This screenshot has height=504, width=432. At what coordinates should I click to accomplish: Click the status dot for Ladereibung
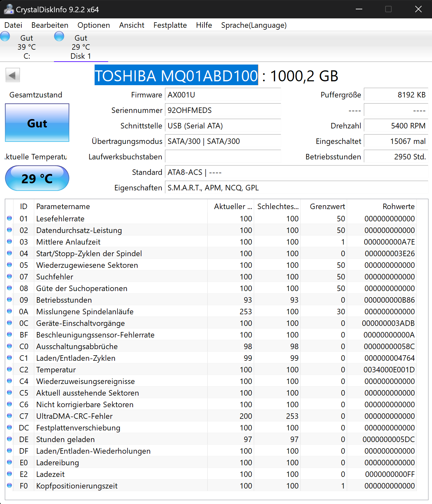(x=9, y=462)
